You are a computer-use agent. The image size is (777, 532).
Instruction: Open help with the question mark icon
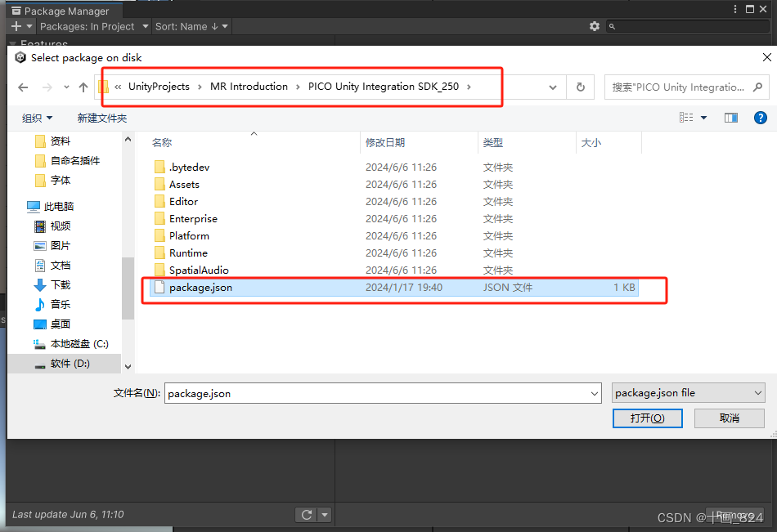point(760,118)
